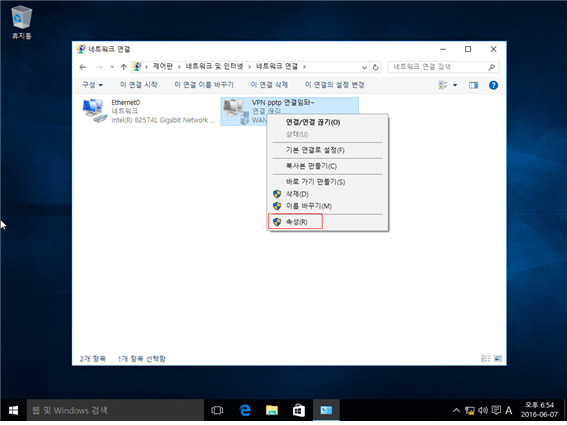Choose 이름 바꾸기(M) in context menu
Viewport: 567px width, 425px height.
click(x=327, y=206)
